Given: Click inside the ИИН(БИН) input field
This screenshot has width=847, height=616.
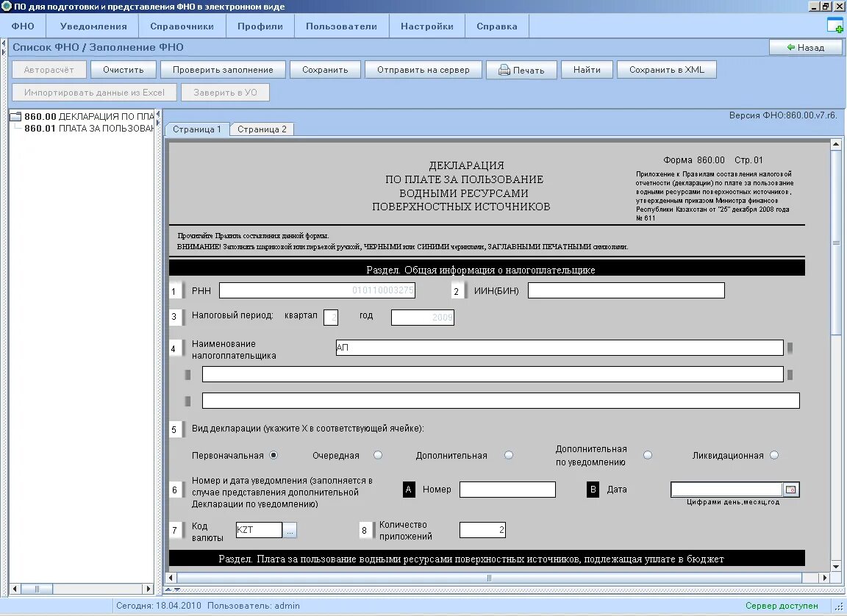Looking at the screenshot, I should point(625,290).
